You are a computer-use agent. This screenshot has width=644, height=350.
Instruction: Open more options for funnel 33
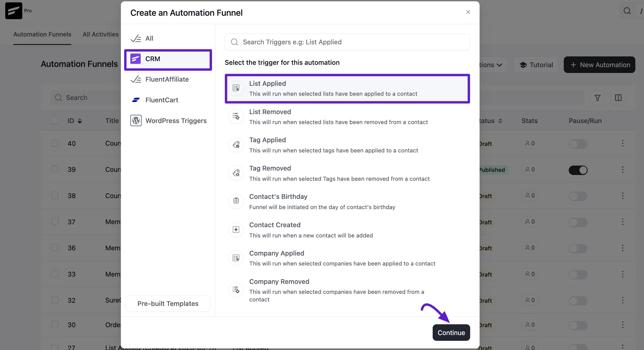(x=623, y=274)
